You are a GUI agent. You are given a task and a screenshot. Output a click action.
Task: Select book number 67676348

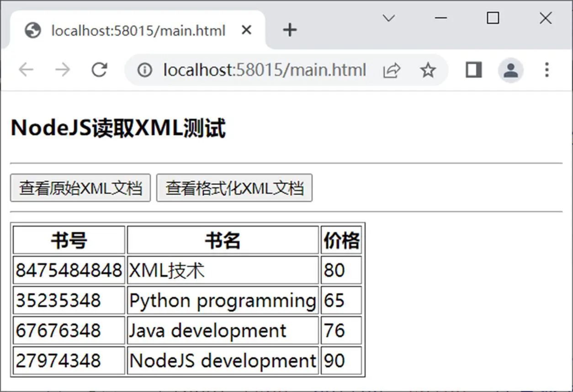click(69, 330)
